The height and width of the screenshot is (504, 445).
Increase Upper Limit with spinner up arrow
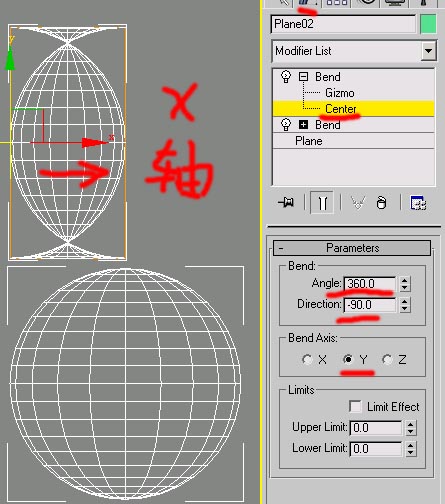[410, 424]
